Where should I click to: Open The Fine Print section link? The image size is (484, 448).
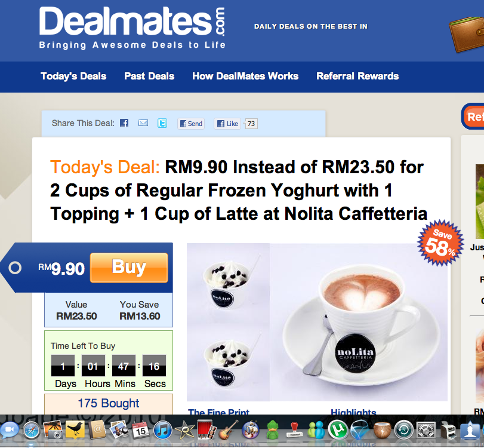pos(218,412)
